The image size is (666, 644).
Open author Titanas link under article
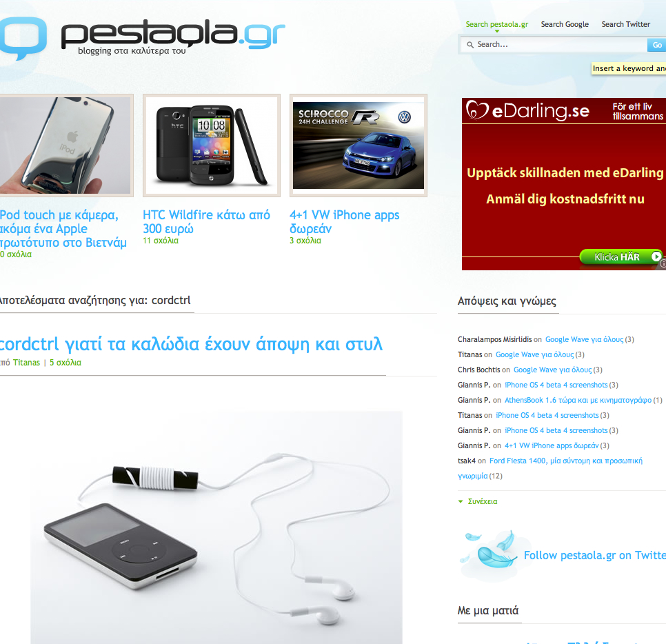(26, 363)
